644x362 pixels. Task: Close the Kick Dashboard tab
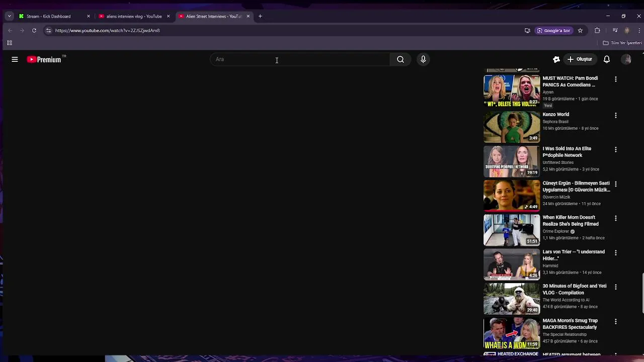click(x=88, y=16)
